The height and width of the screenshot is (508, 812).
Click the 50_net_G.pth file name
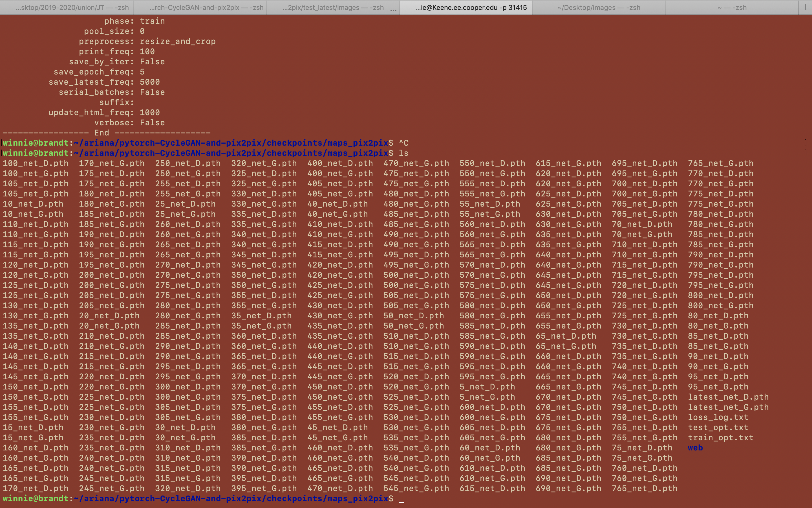click(x=414, y=326)
